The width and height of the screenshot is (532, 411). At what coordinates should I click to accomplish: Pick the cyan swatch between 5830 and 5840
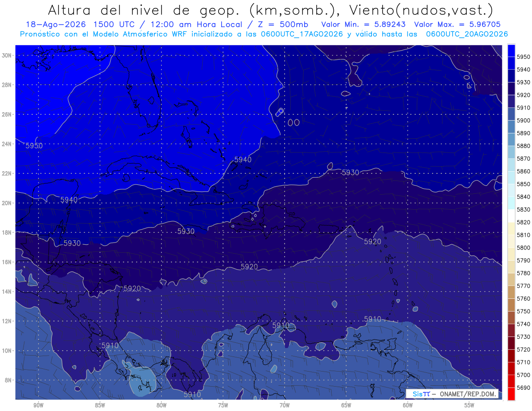click(511, 203)
